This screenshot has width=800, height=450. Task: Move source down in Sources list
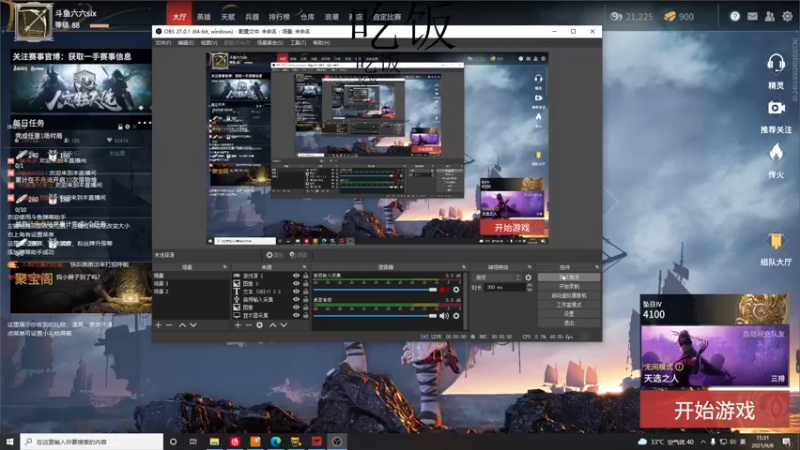coord(284,325)
